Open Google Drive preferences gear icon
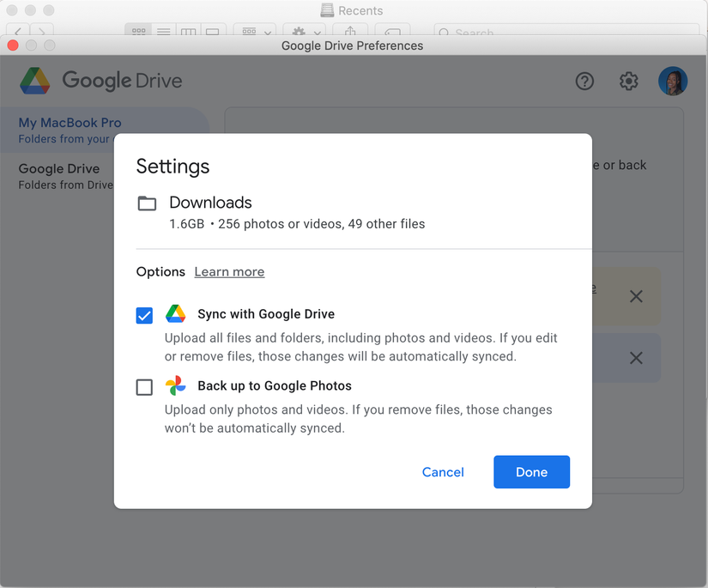This screenshot has height=588, width=708. (x=628, y=81)
